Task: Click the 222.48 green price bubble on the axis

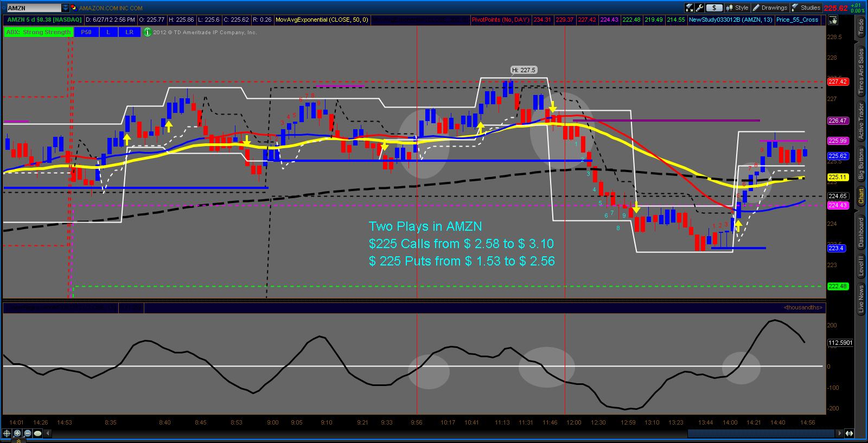Action: point(838,286)
